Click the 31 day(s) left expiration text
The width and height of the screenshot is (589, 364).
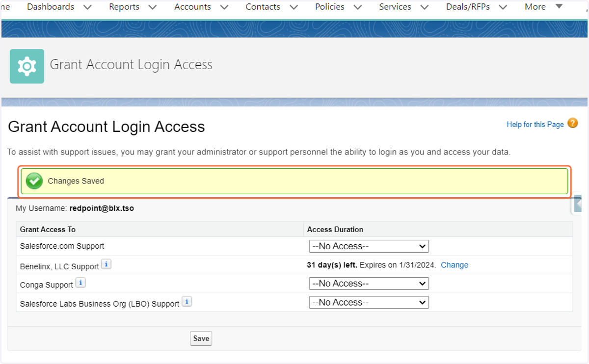(372, 265)
